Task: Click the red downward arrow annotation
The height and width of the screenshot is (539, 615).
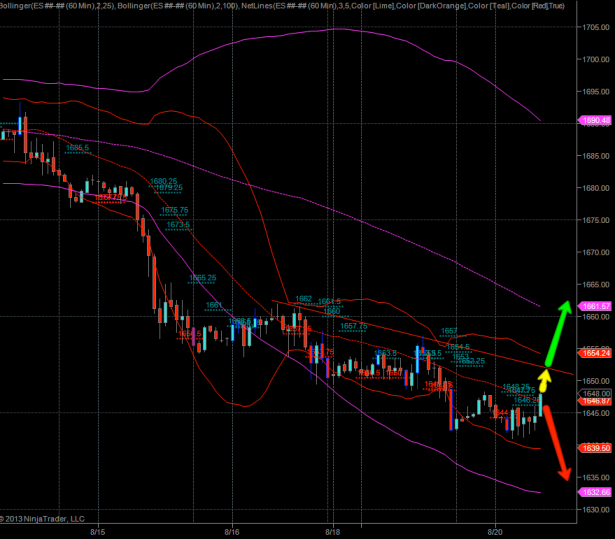Action: [x=556, y=437]
